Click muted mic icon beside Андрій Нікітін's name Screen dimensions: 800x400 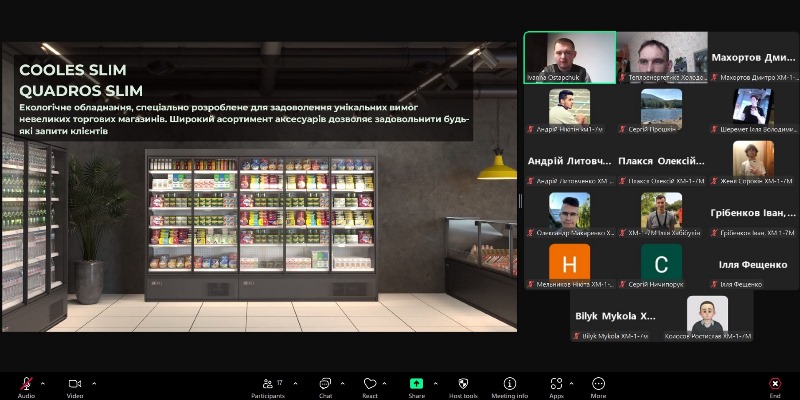coord(531,130)
